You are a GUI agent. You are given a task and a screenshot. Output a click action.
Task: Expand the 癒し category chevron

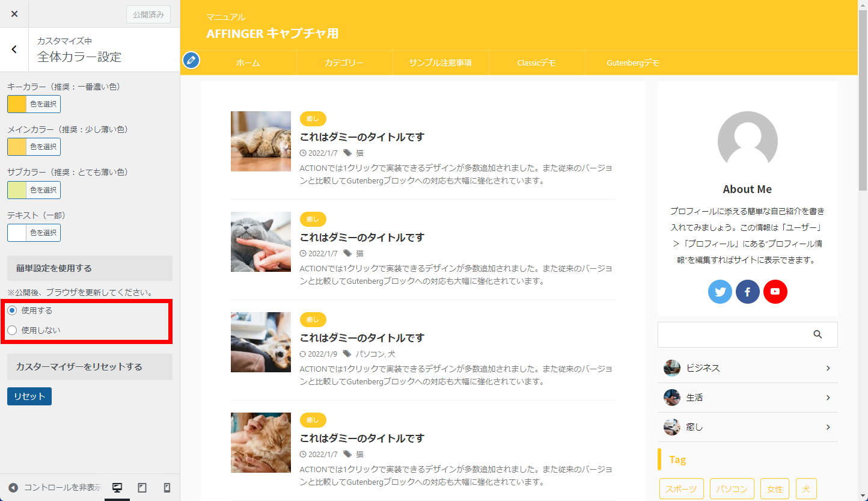(828, 427)
